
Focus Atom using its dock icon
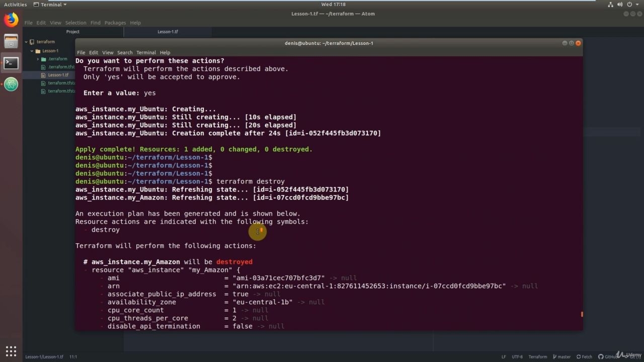(11, 84)
